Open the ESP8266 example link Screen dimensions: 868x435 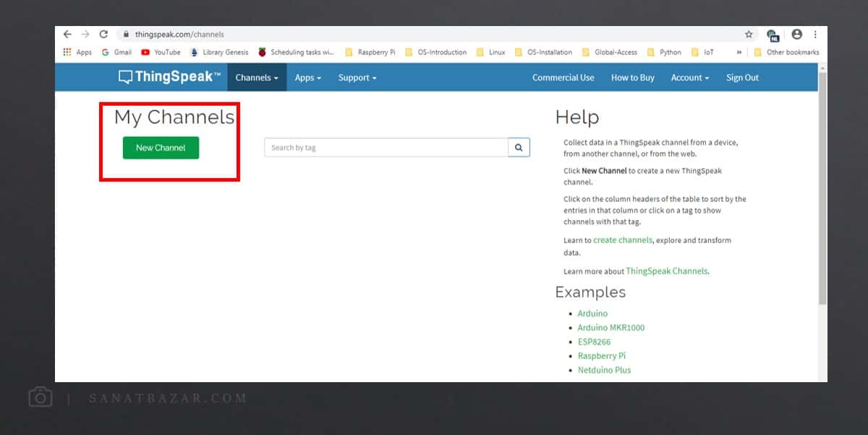pyautogui.click(x=594, y=342)
